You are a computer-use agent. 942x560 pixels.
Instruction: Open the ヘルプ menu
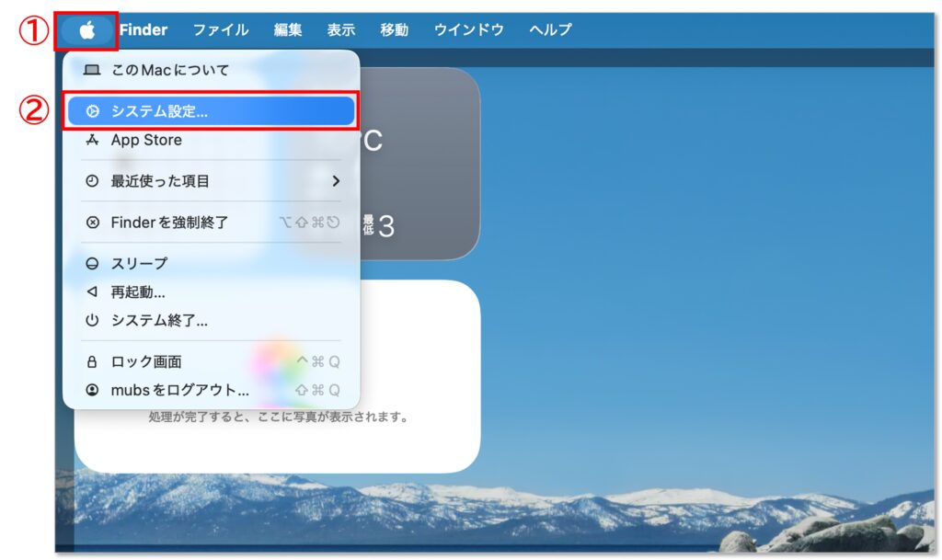pyautogui.click(x=550, y=29)
